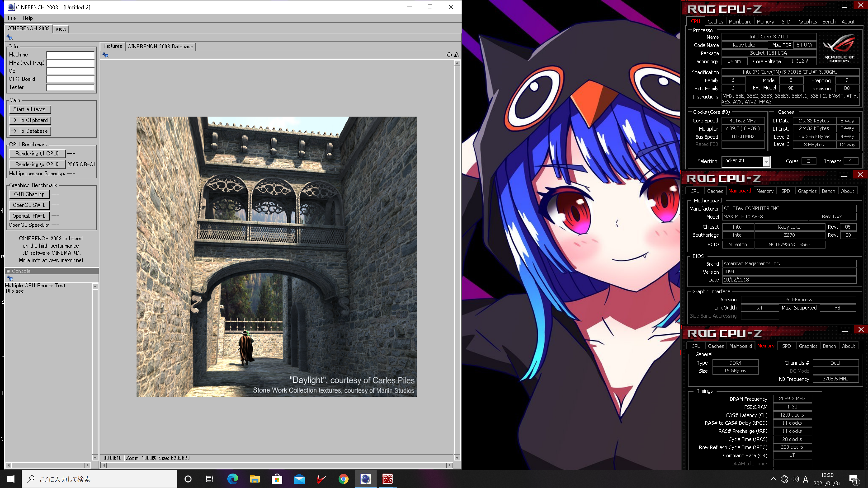This screenshot has width=868, height=488.
Task: Click the Windows search box
Action: (99, 479)
